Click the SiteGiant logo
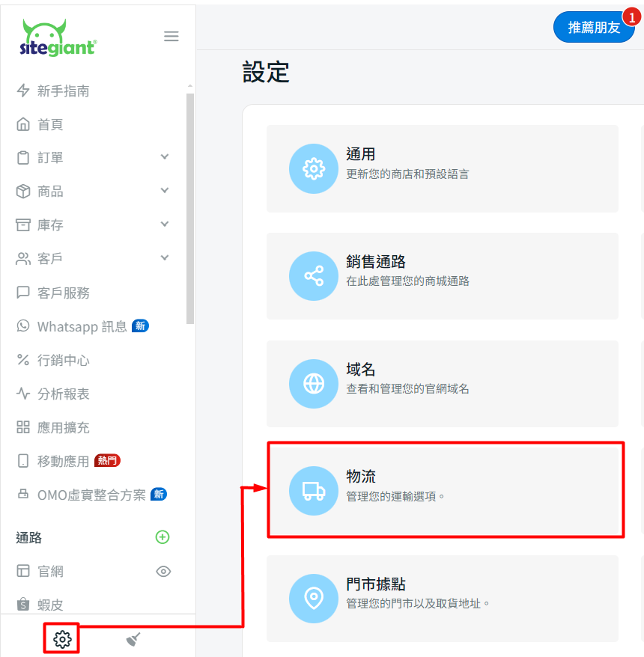 point(58,37)
